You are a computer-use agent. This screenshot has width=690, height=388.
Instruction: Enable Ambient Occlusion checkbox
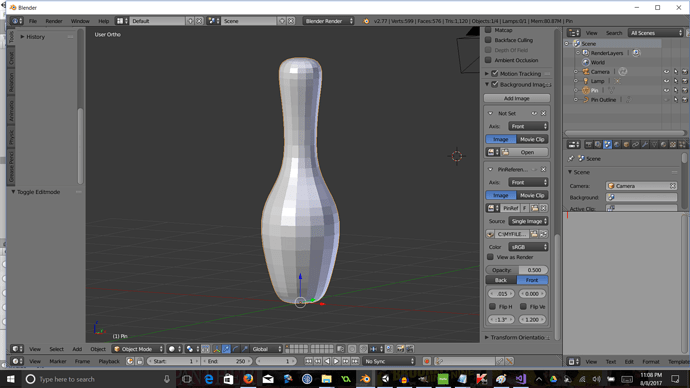pyautogui.click(x=488, y=60)
